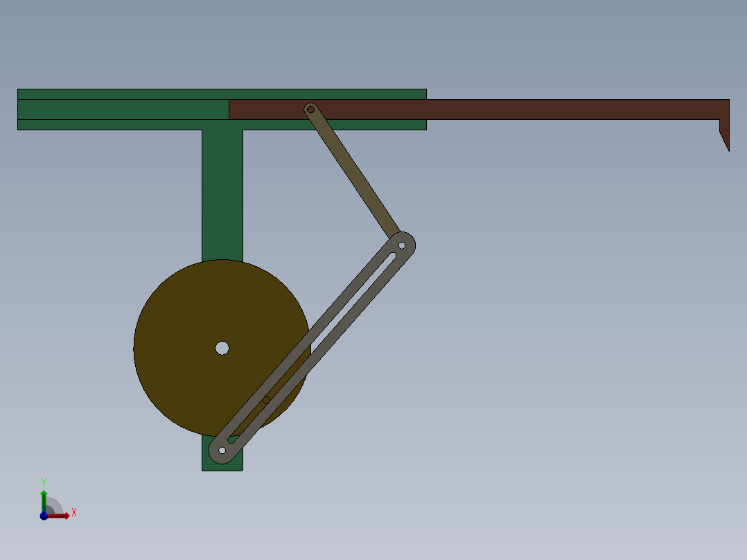Select the crank pin inside the lever slot
The image size is (747, 560).
point(266,400)
